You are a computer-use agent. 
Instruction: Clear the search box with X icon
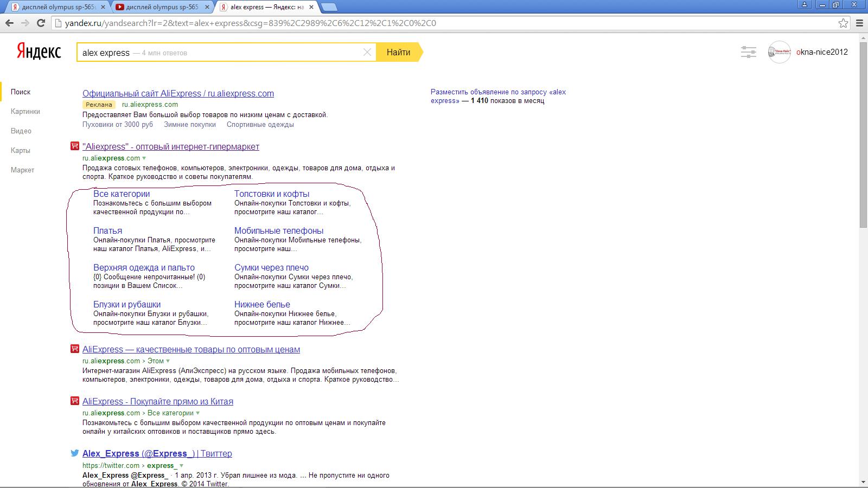(x=367, y=52)
